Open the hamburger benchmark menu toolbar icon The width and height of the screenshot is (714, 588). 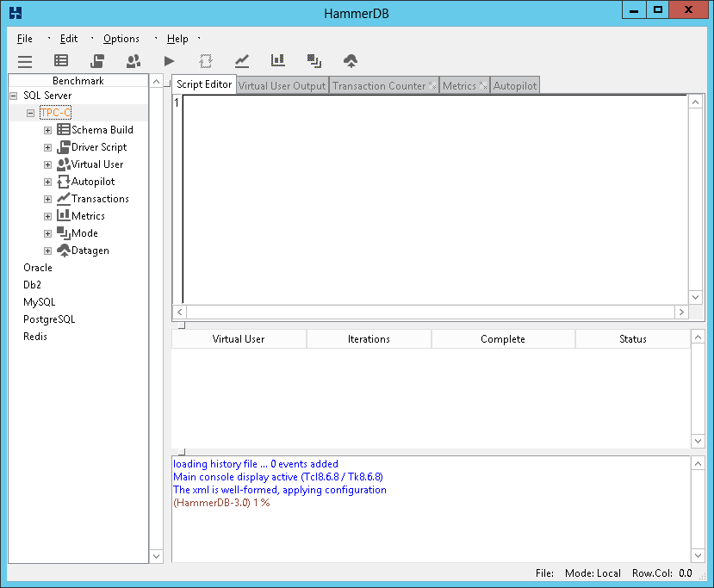[25, 61]
